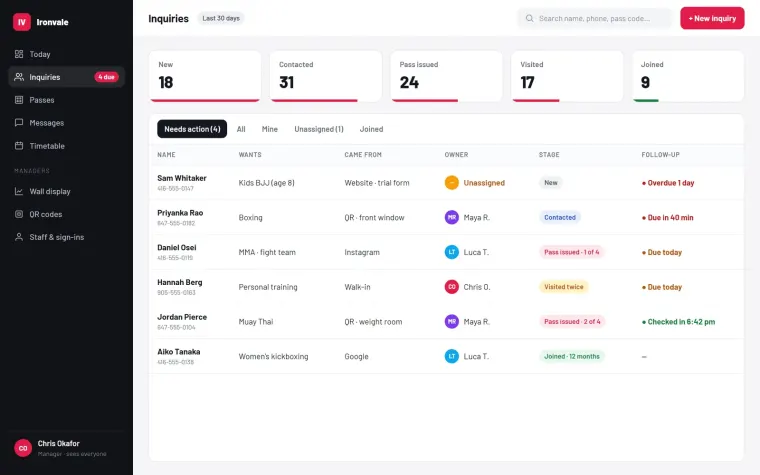
Task: Click the search magnifier icon
Action: 529,18
